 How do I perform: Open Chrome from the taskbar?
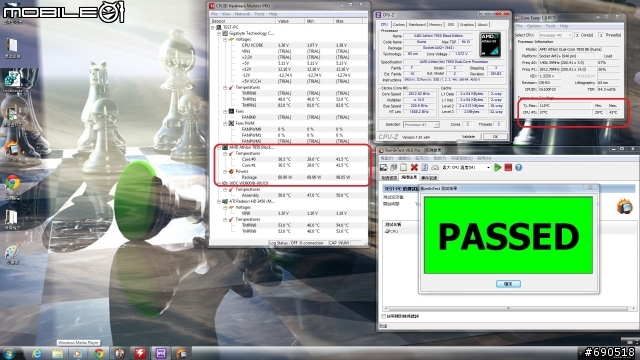click(98, 353)
